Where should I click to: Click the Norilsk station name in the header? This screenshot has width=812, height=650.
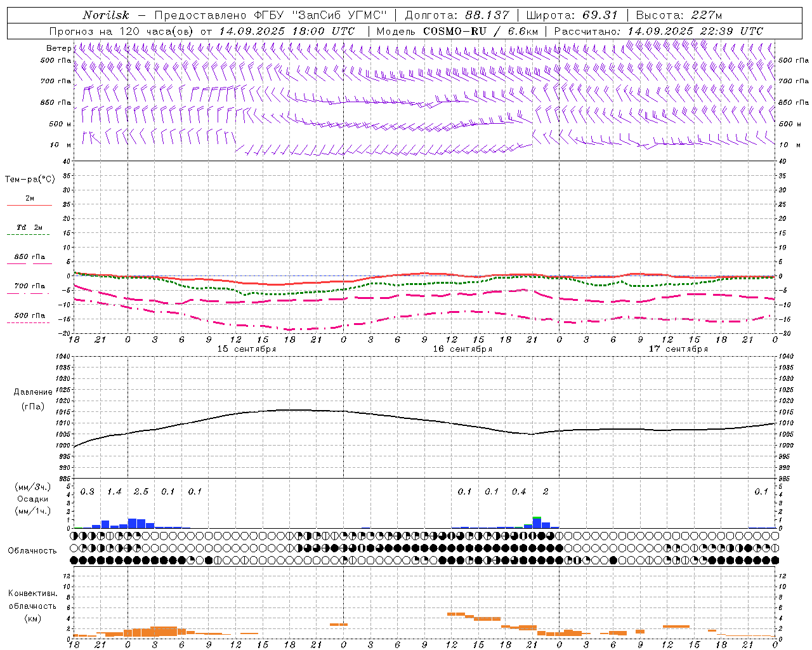(x=106, y=15)
